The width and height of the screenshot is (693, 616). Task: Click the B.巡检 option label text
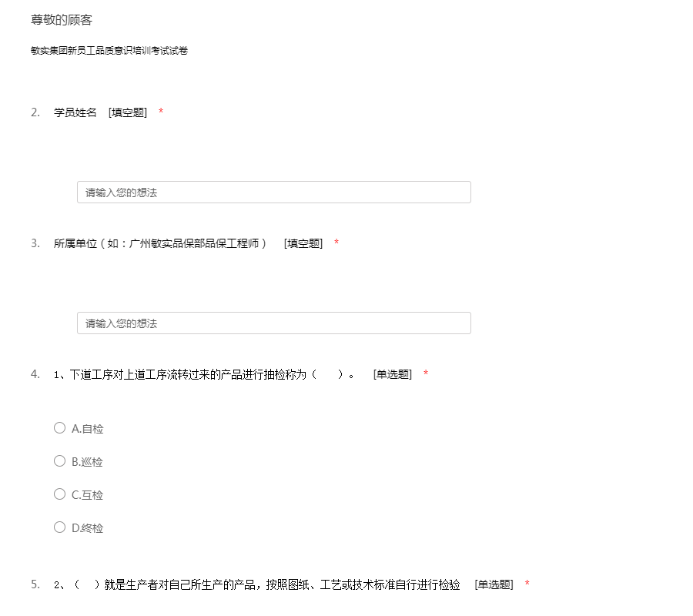[x=87, y=462]
